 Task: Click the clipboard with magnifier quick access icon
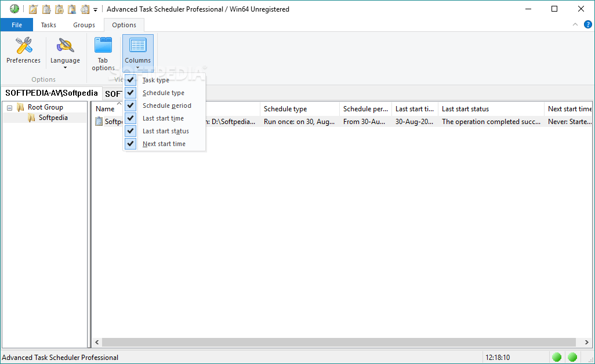point(85,9)
